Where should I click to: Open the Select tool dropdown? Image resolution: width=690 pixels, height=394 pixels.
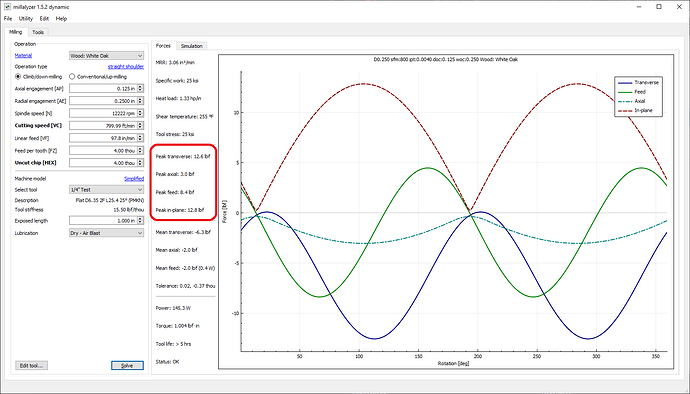coord(106,190)
